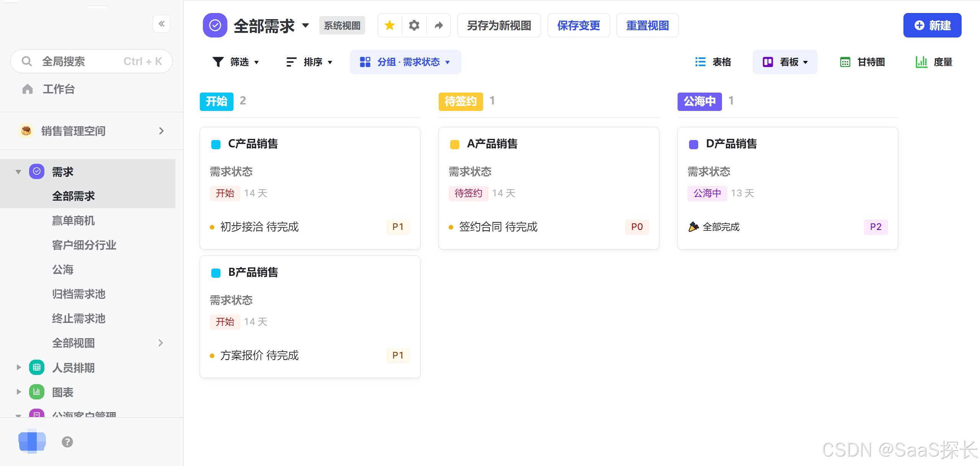
Task: Open the 排序 sort dropdown
Action: (x=309, y=62)
